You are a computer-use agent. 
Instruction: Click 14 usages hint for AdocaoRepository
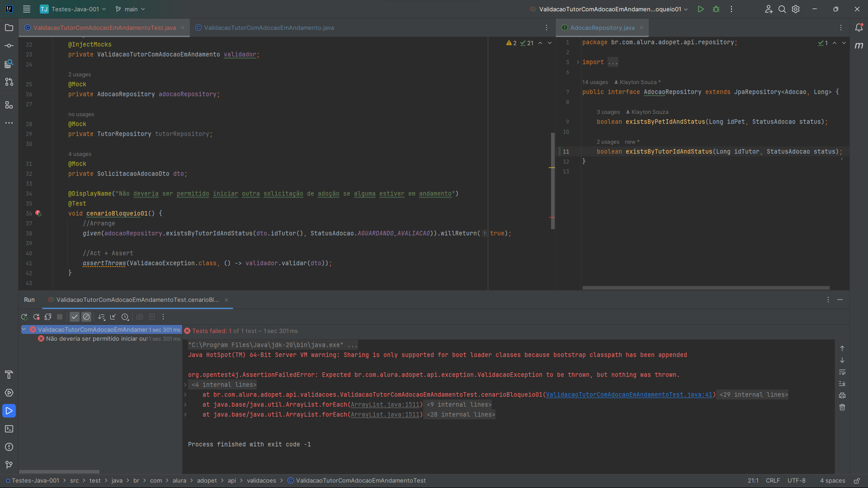pyautogui.click(x=595, y=82)
